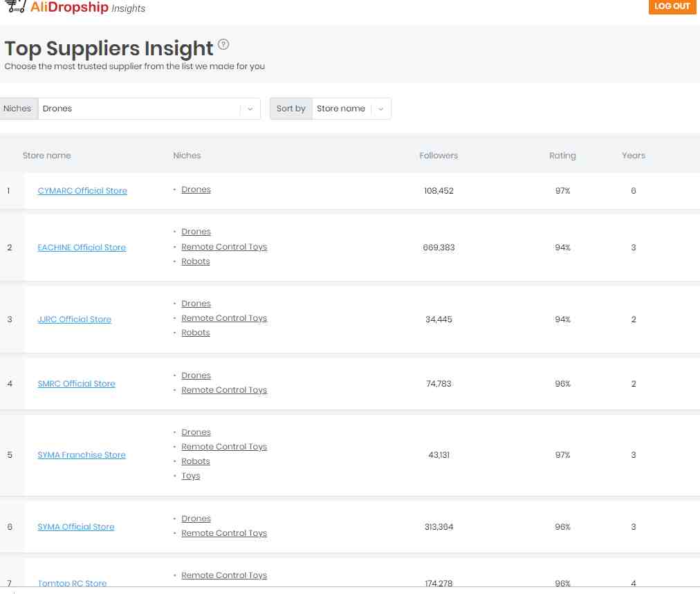
Task: Click the years value for CYMARC store
Action: (x=634, y=191)
